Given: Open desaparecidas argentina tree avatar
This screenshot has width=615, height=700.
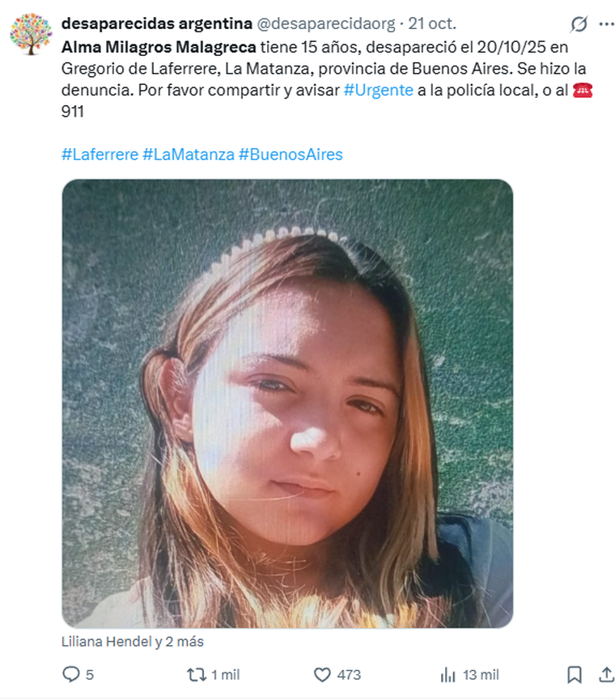Looking at the screenshot, I should click(31, 33).
